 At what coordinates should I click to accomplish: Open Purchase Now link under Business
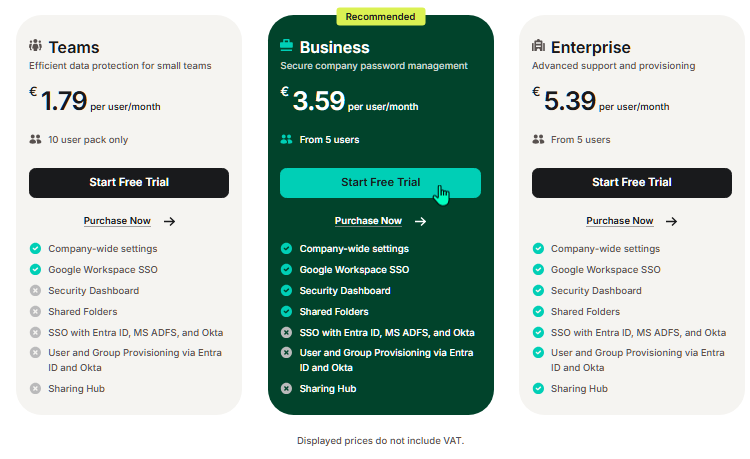(368, 221)
